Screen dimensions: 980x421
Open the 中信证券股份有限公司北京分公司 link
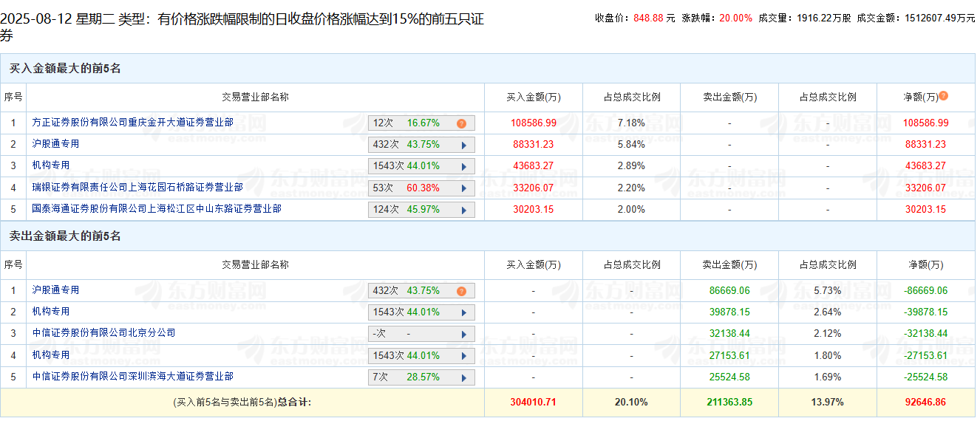(104, 333)
